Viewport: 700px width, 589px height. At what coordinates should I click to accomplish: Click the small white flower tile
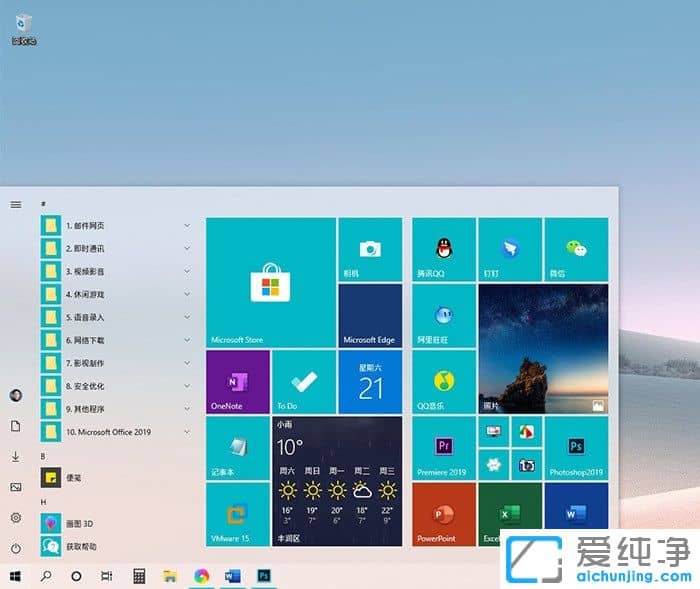tap(494, 465)
